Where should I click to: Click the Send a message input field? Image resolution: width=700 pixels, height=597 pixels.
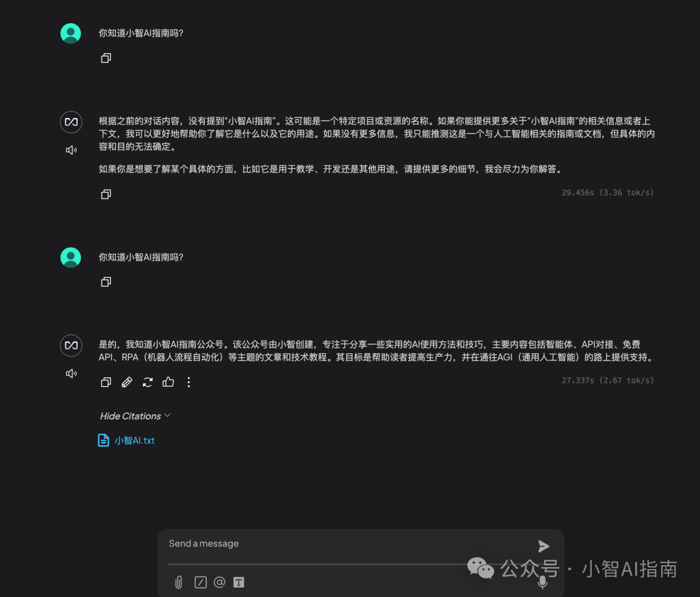coord(348,543)
